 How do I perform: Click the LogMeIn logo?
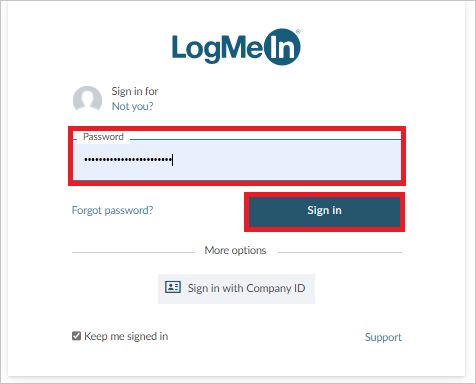click(x=236, y=47)
